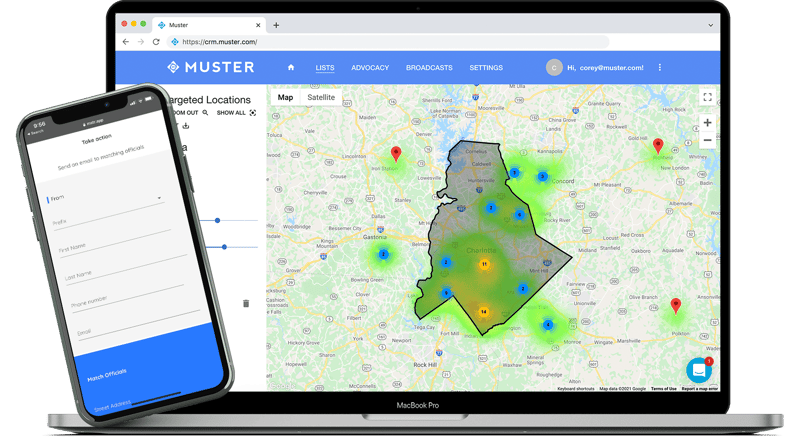
Task: Zoom in the map with plus
Action: point(707,122)
